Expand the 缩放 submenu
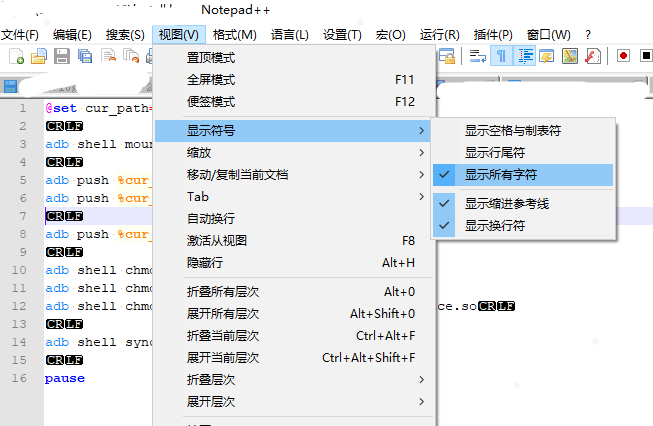 point(294,153)
